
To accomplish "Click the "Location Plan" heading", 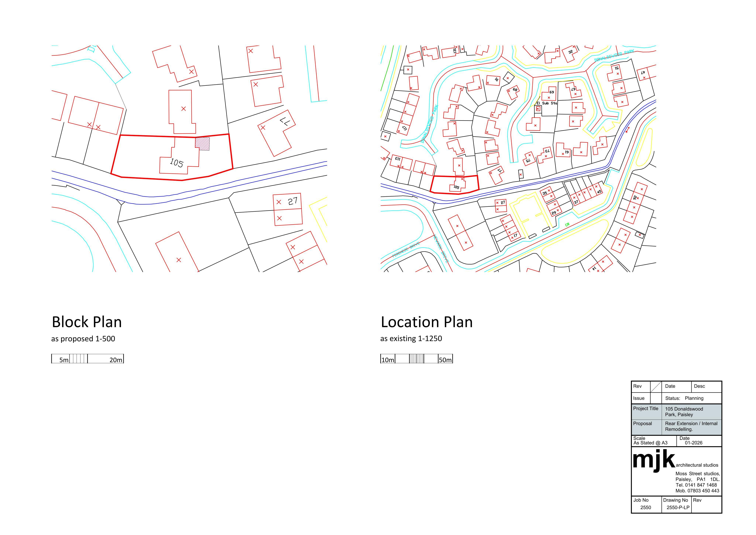I will tap(426, 322).
